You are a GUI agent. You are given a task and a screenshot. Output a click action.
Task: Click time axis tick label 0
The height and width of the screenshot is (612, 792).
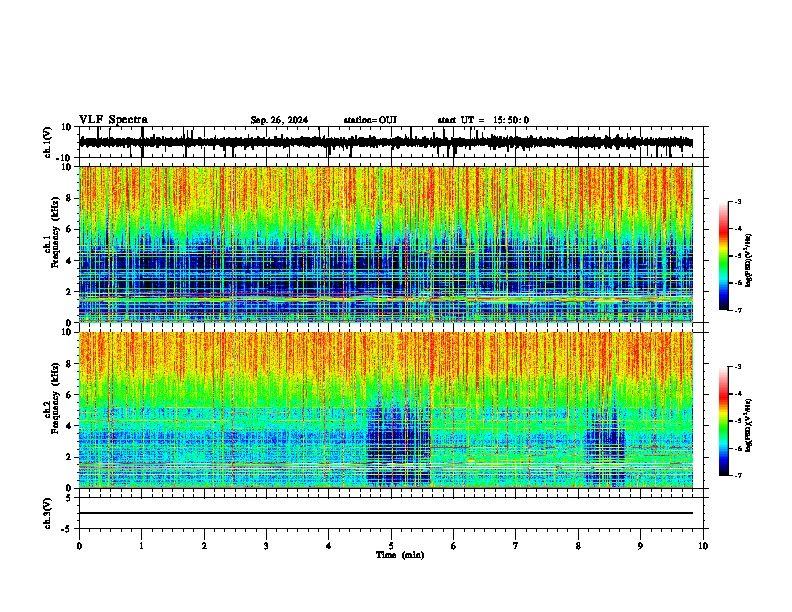79,546
